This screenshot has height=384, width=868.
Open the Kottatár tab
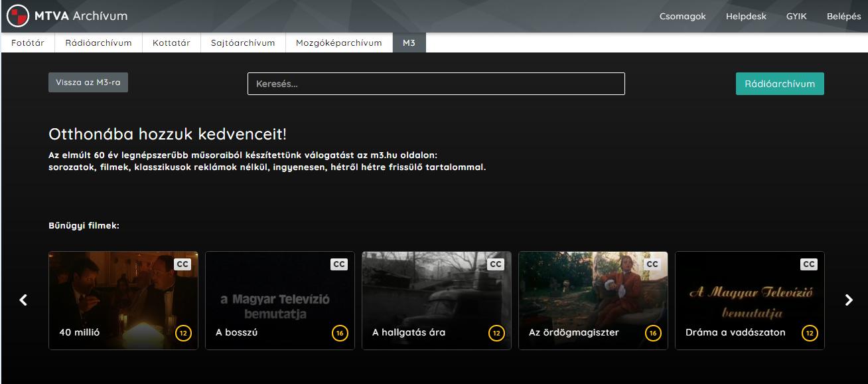(x=171, y=43)
